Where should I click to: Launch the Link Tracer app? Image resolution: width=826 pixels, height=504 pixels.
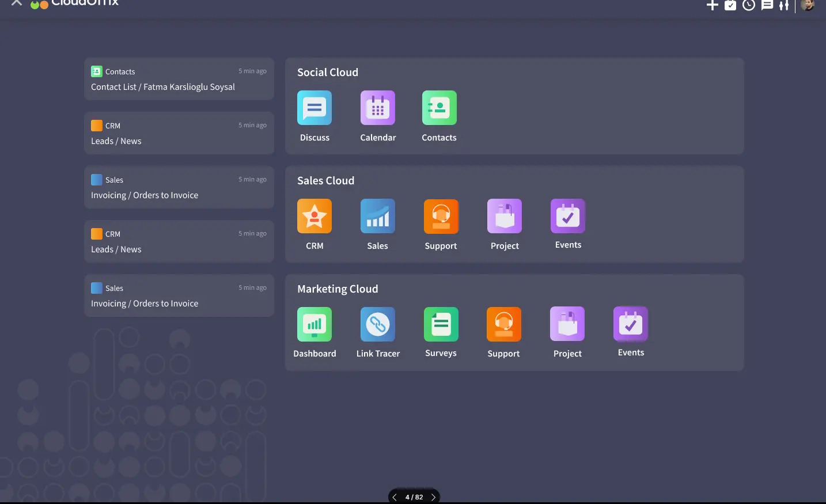click(x=378, y=325)
